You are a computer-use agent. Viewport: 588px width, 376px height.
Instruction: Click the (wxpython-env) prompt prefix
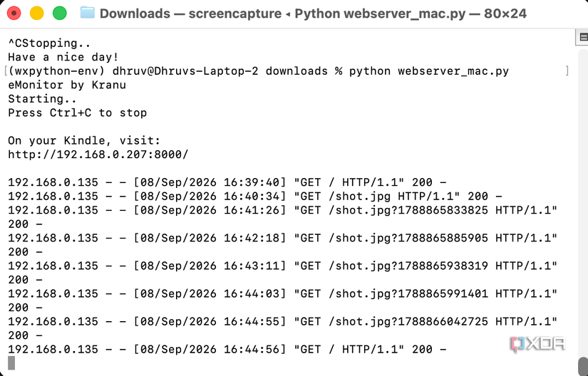(x=58, y=71)
